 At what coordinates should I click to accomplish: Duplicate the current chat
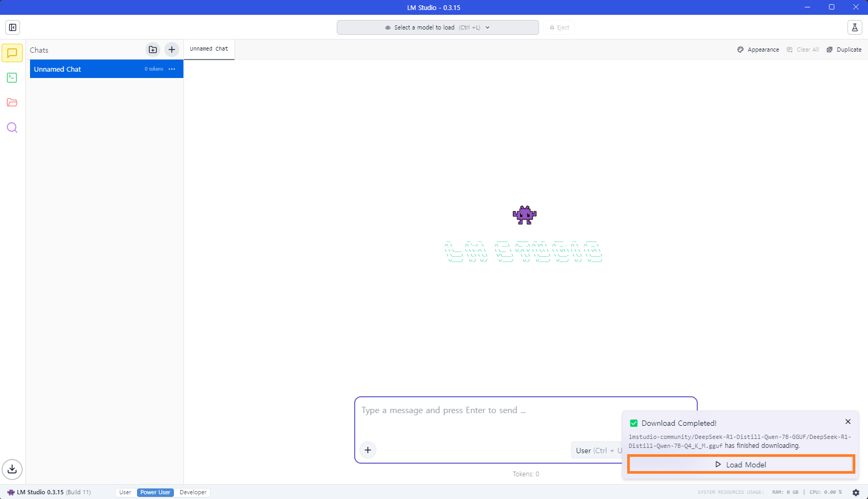pyautogui.click(x=844, y=50)
